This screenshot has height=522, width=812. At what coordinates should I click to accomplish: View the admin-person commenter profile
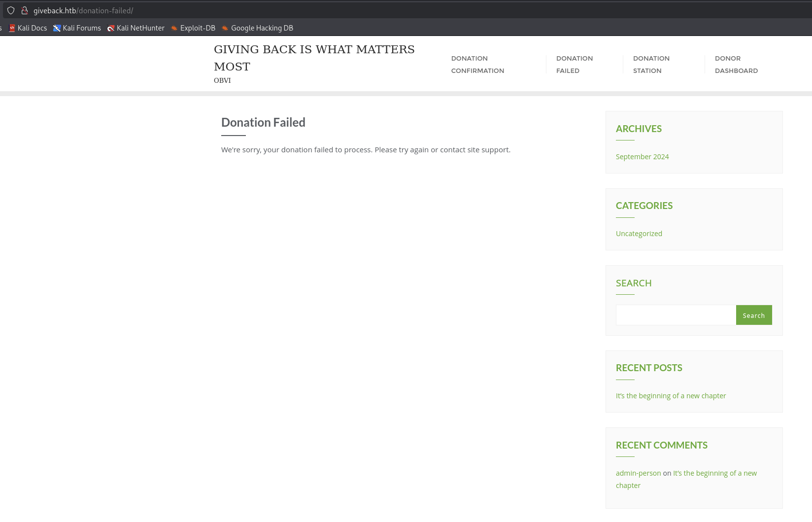click(638, 473)
